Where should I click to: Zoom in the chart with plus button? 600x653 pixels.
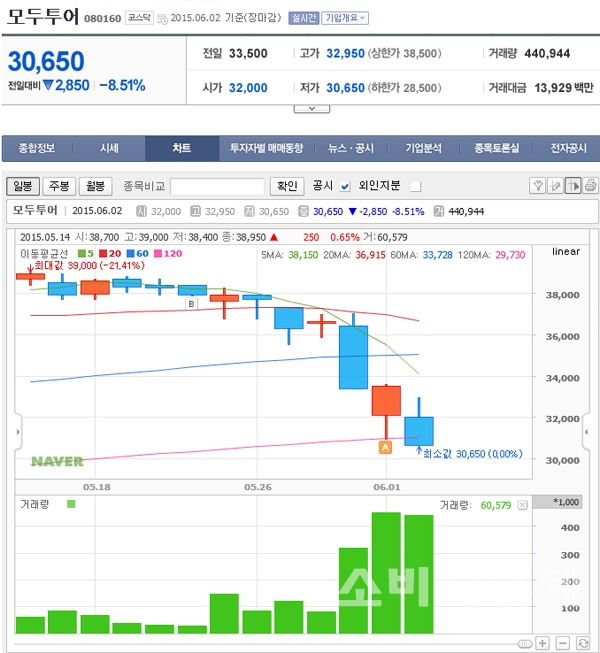pyautogui.click(x=543, y=642)
